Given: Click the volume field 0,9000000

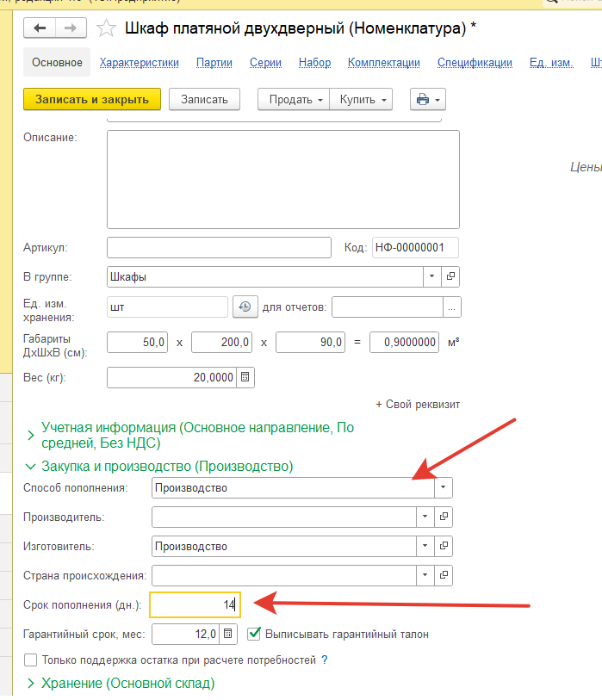Looking at the screenshot, I should (x=404, y=343).
